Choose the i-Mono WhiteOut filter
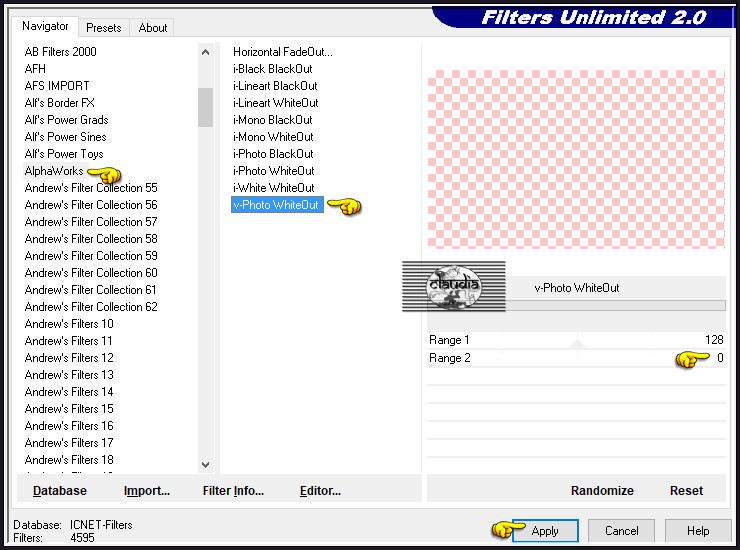The width and height of the screenshot is (740, 550). (x=273, y=137)
